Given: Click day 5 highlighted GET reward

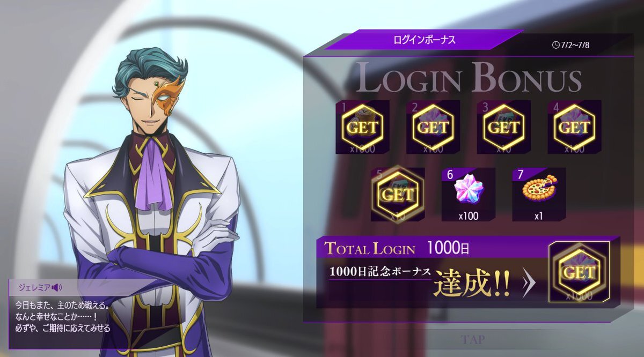Looking at the screenshot, I should [398, 194].
